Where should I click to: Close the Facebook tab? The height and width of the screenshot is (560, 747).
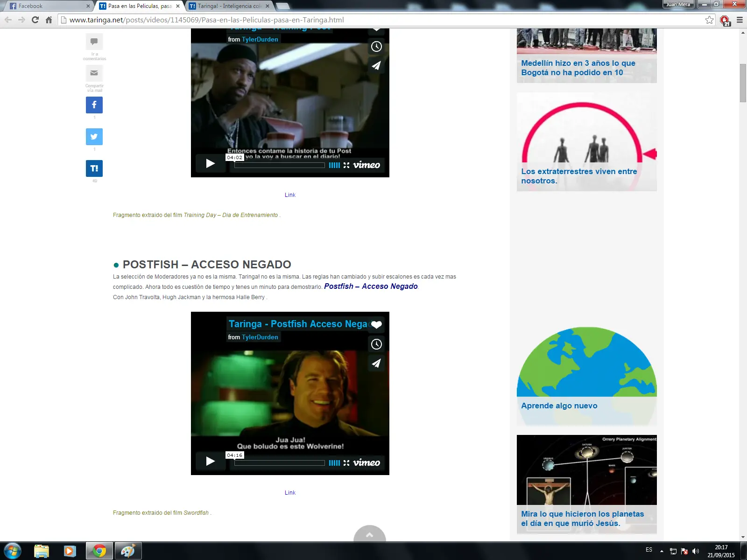(88, 6)
